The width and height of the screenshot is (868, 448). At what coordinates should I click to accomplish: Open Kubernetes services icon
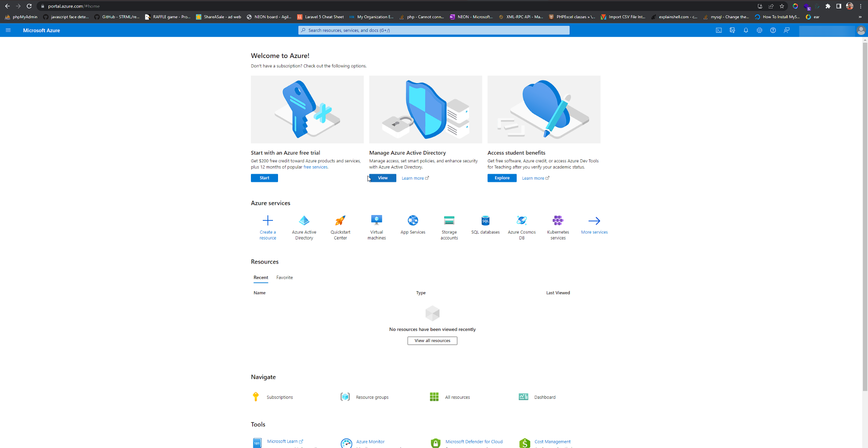(558, 220)
